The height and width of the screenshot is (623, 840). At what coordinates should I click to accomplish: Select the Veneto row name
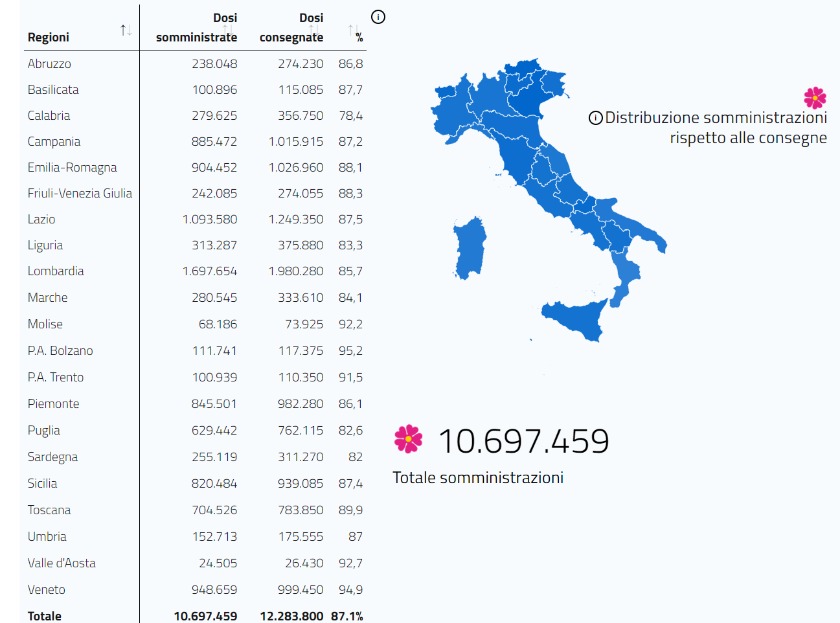pos(46,589)
